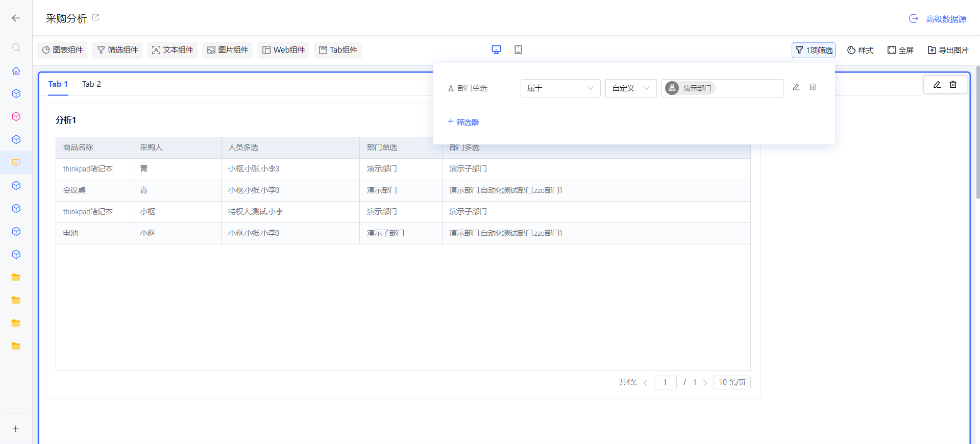Add a Tab组件
Screen dimensions: 980x444
pos(338,50)
